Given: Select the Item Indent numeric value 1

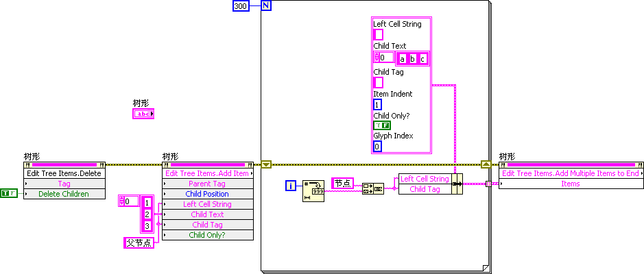Looking at the screenshot, I should (377, 105).
